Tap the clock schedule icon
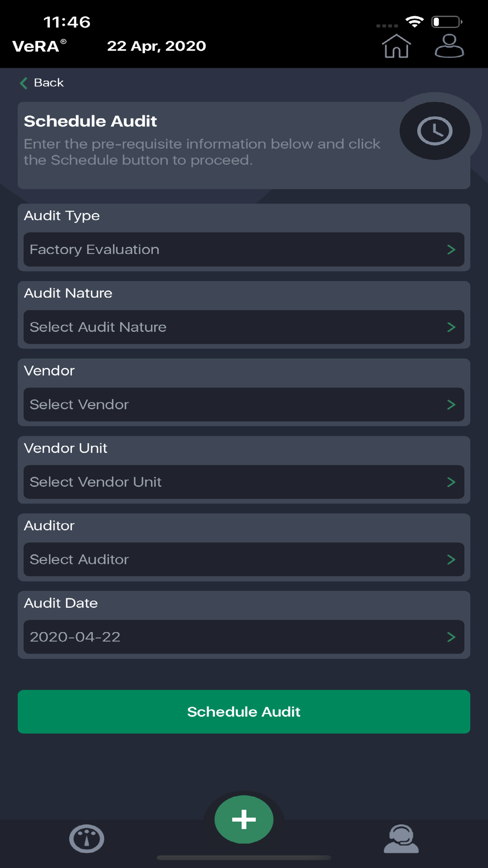Screen dimensions: 488x868 [435, 131]
